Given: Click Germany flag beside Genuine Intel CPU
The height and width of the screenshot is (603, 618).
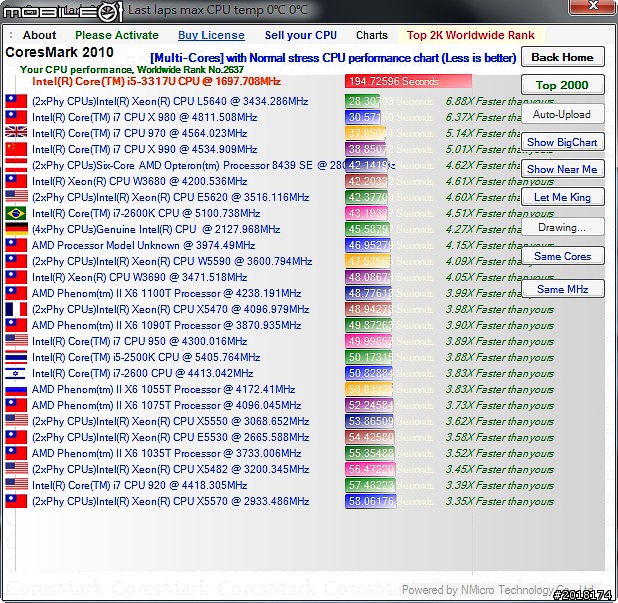Looking at the screenshot, I should tap(16, 229).
